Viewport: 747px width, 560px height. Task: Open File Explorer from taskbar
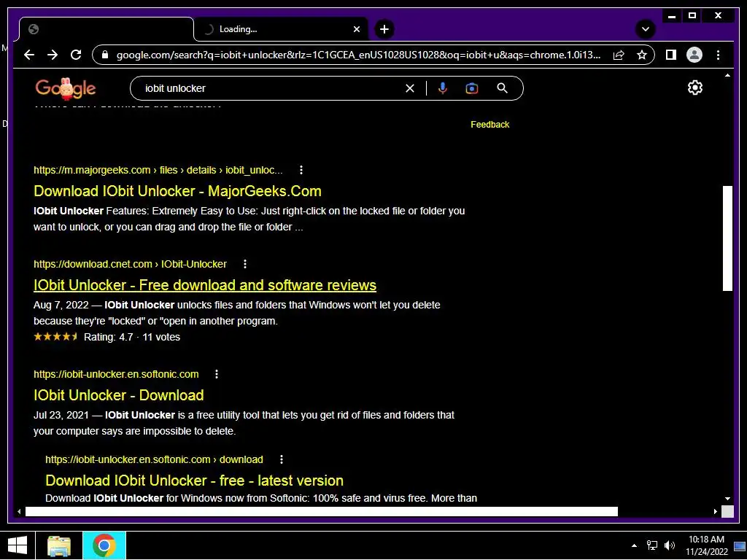(59, 545)
